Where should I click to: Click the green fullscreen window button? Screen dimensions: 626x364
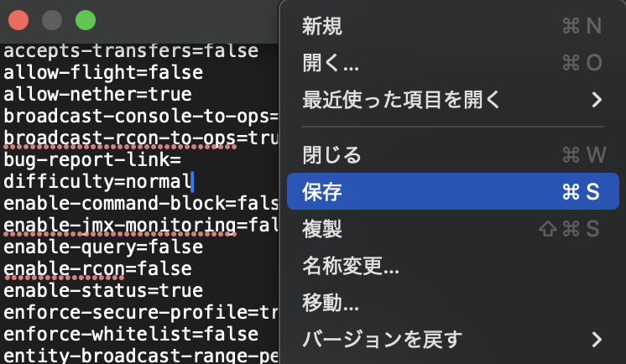86,20
